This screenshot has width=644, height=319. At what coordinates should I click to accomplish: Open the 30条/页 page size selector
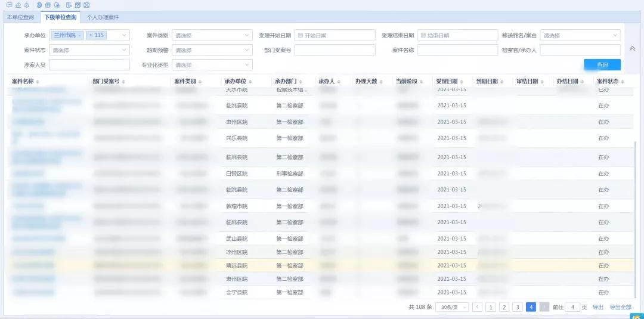451,307
